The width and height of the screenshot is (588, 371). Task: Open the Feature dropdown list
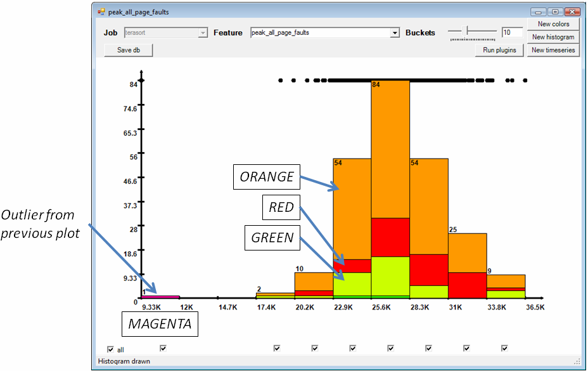tap(395, 33)
